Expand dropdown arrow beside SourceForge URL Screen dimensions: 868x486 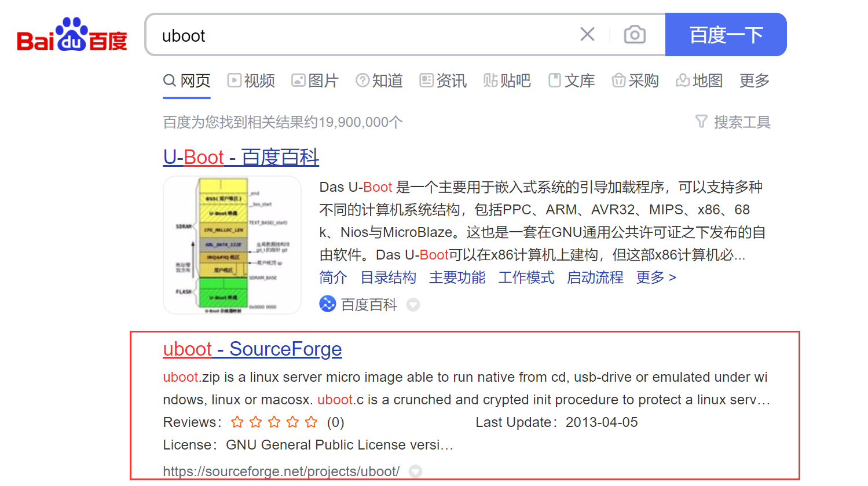(x=415, y=472)
